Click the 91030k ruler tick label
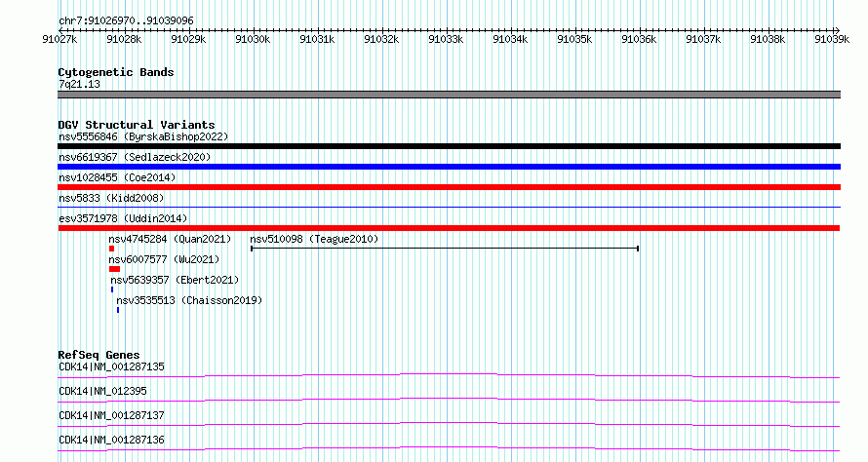868x462 pixels. (253, 39)
